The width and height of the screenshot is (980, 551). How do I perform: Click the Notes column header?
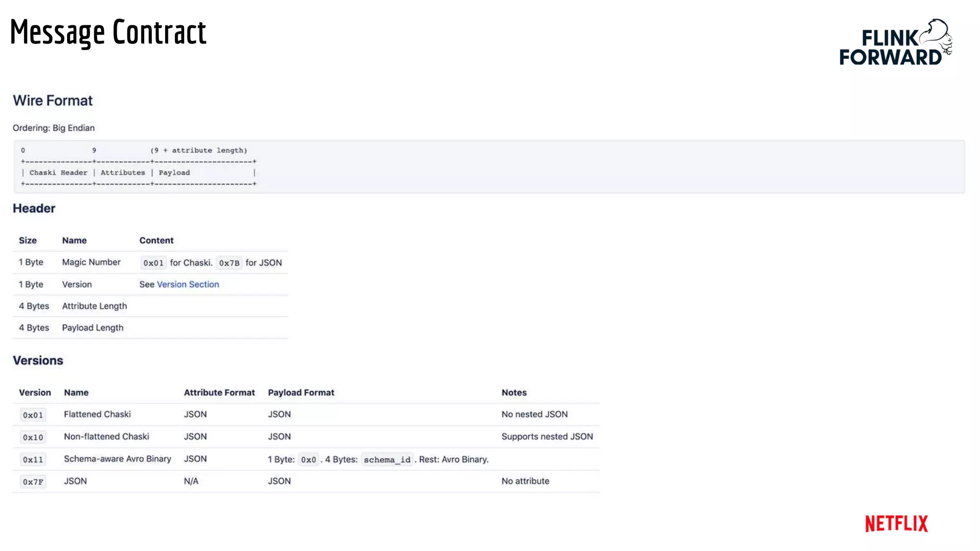[514, 393]
